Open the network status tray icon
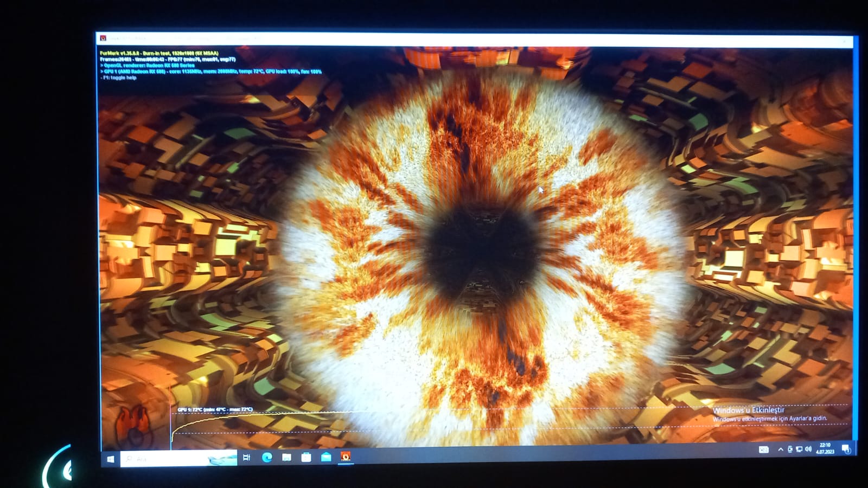The width and height of the screenshot is (868, 488). pyautogui.click(x=799, y=450)
